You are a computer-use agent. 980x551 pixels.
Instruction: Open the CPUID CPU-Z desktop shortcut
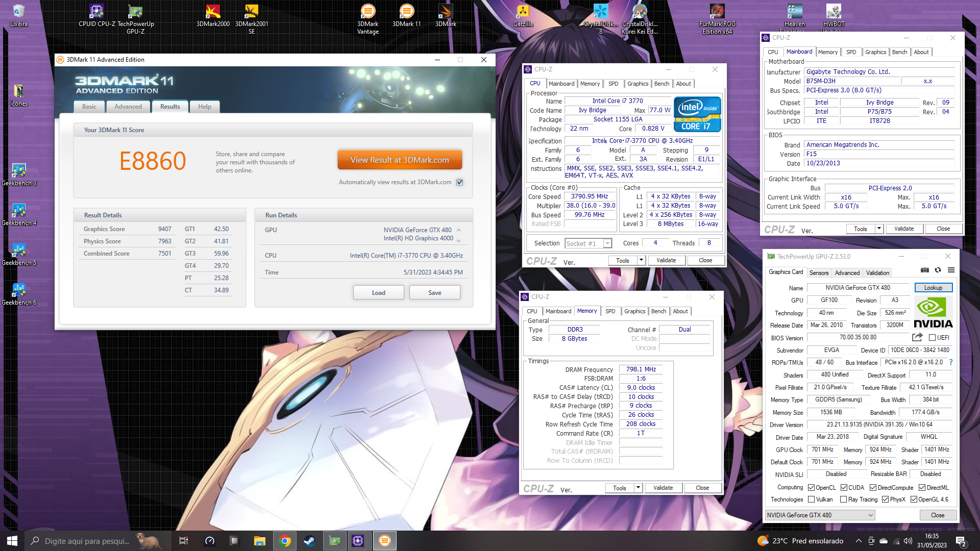tap(97, 16)
